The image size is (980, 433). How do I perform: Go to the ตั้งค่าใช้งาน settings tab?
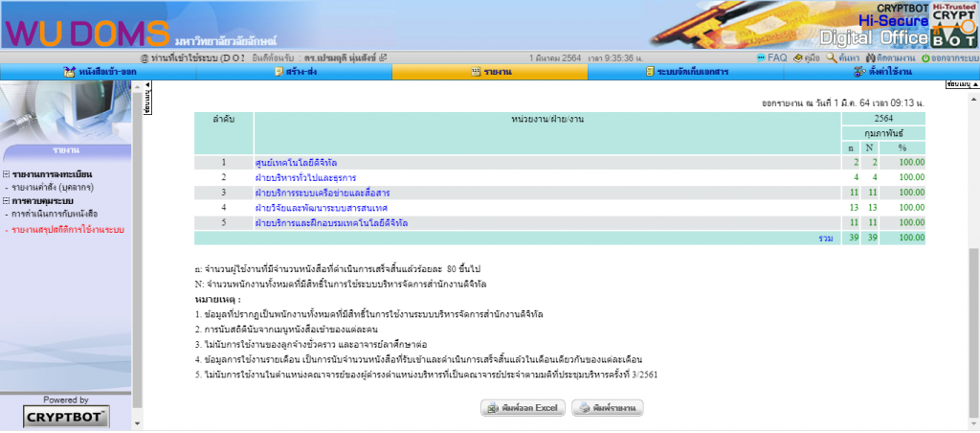pos(881,72)
